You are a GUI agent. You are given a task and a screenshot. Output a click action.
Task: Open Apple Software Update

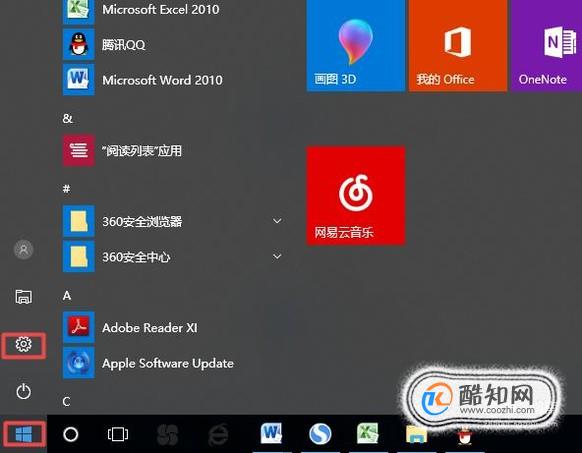(x=148, y=363)
